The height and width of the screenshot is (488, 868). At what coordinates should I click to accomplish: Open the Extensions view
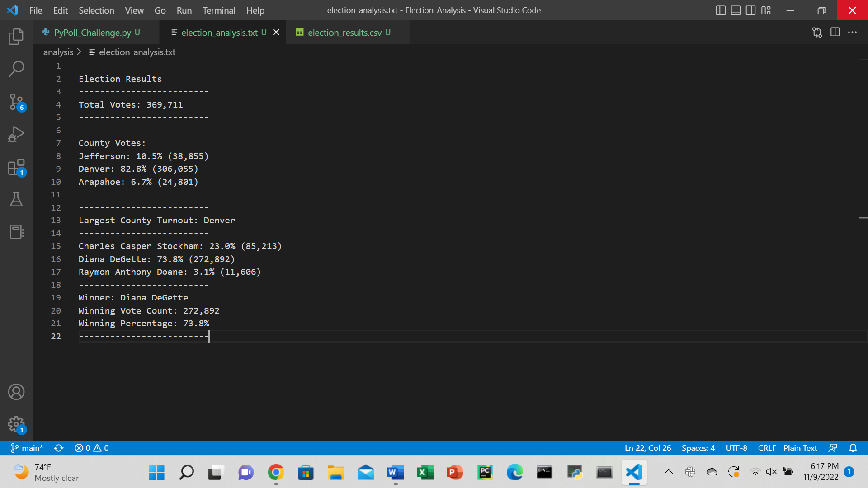click(16, 166)
